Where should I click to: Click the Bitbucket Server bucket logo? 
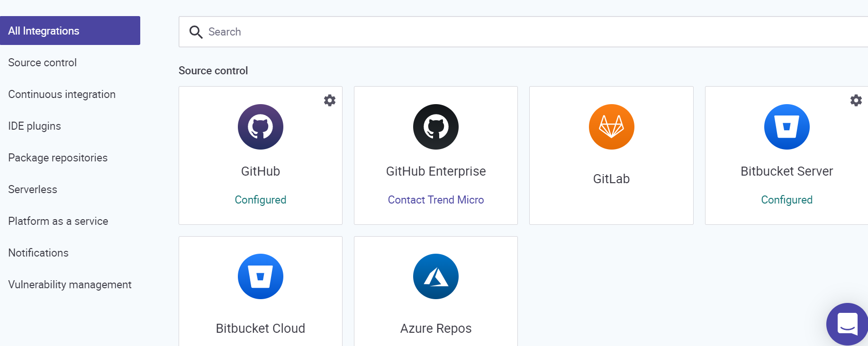click(787, 127)
